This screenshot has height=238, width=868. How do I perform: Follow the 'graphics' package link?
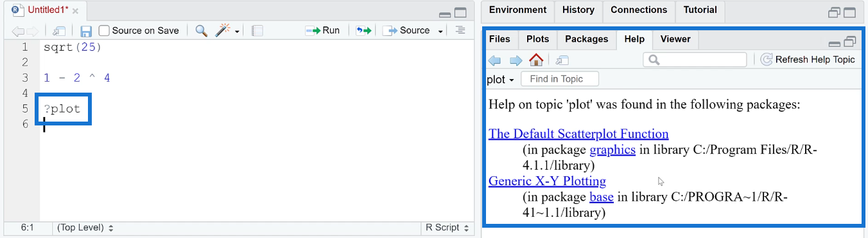(x=612, y=150)
